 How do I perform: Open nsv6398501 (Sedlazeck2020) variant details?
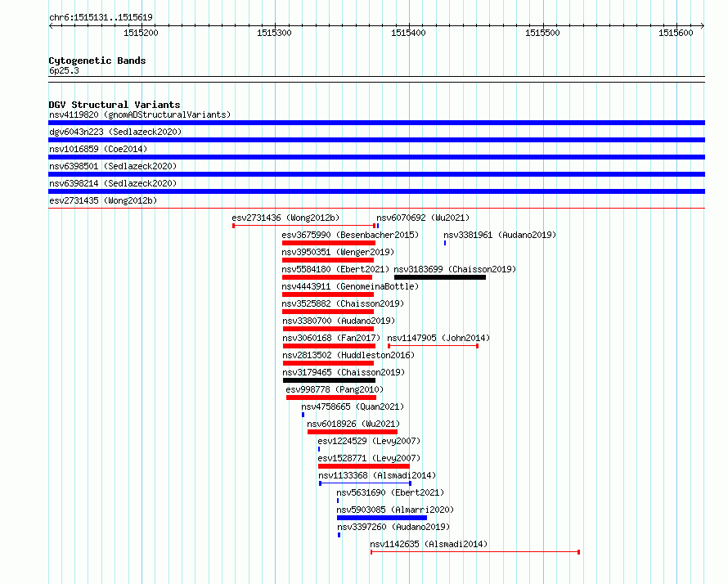click(x=113, y=166)
